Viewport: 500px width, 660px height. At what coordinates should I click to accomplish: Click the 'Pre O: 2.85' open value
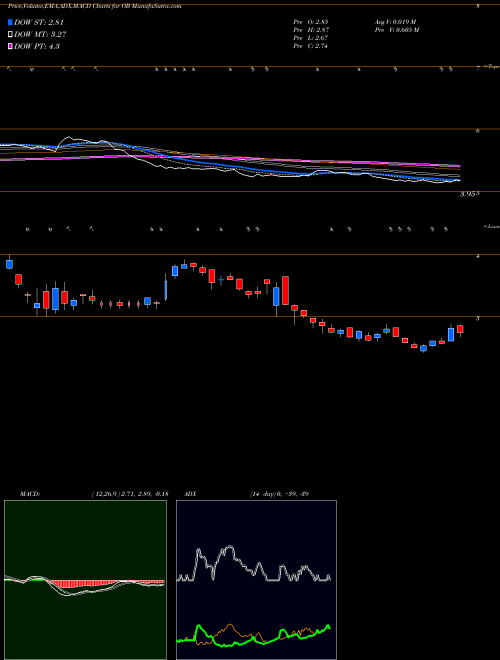(x=311, y=21)
